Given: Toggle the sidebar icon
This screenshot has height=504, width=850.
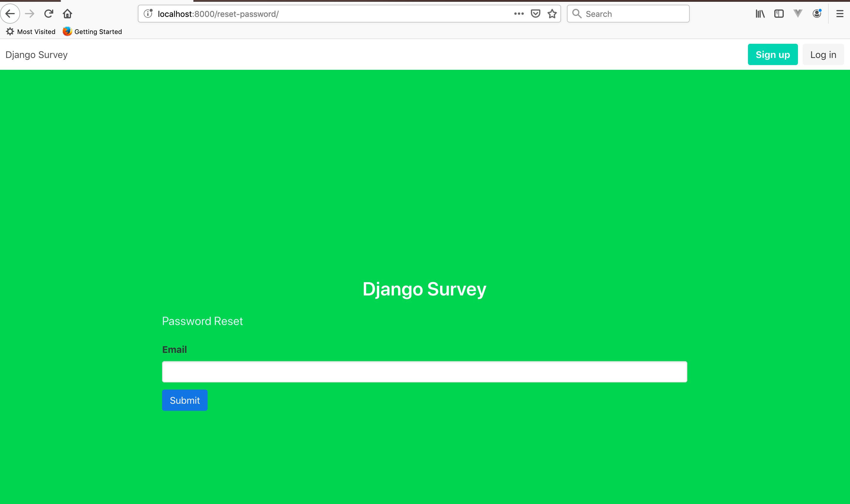Looking at the screenshot, I should (x=778, y=14).
